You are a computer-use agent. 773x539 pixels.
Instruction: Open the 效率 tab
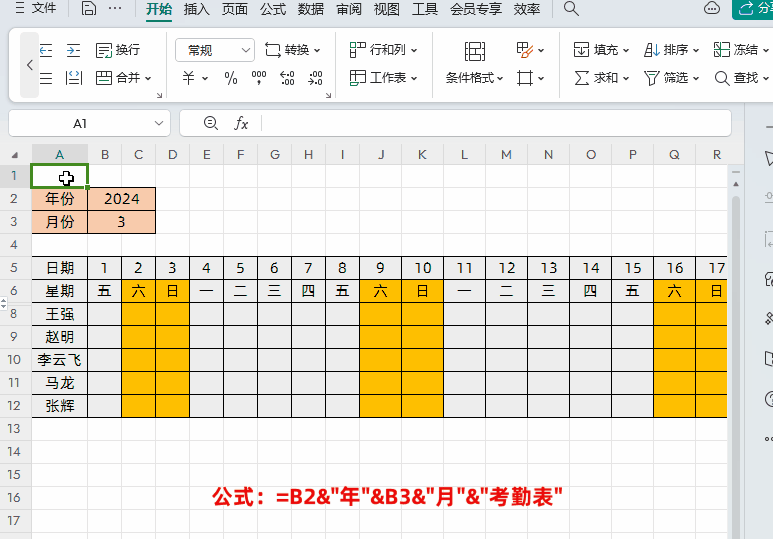click(527, 9)
